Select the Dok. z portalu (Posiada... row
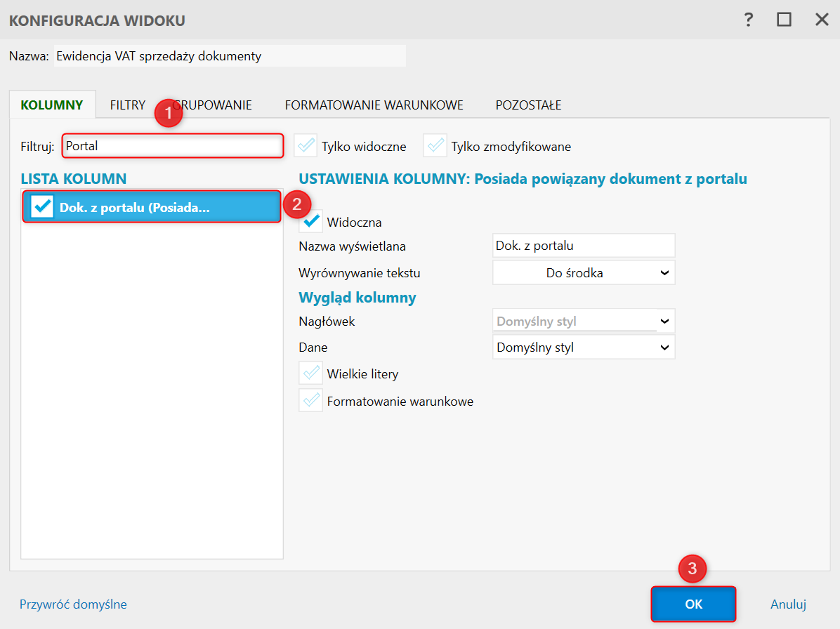 (x=152, y=206)
